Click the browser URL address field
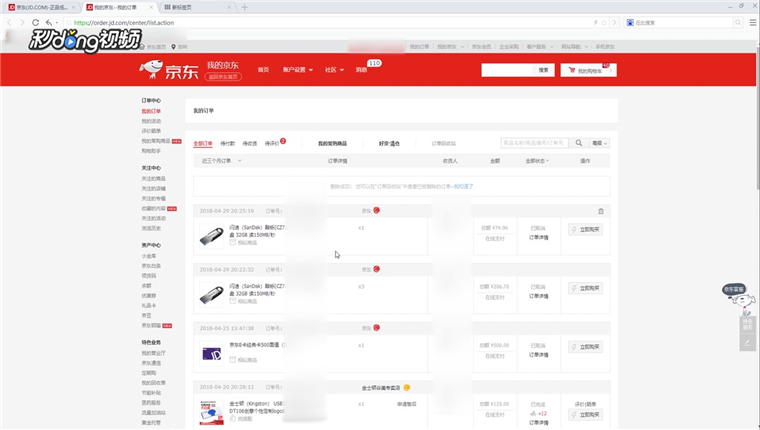 [x=330, y=22]
